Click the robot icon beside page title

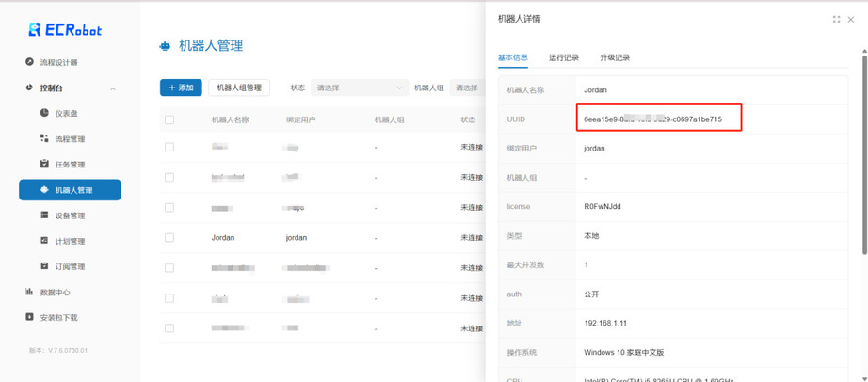[165, 46]
